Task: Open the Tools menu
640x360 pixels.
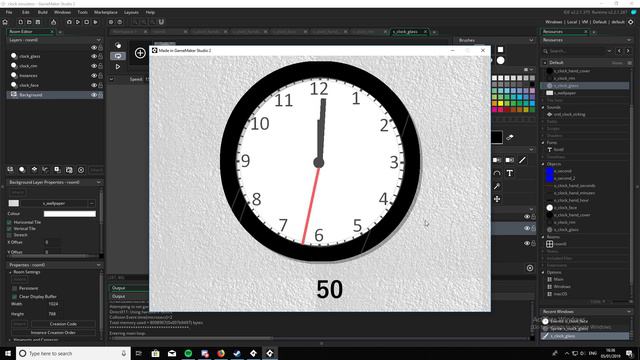Action: [x=82, y=12]
